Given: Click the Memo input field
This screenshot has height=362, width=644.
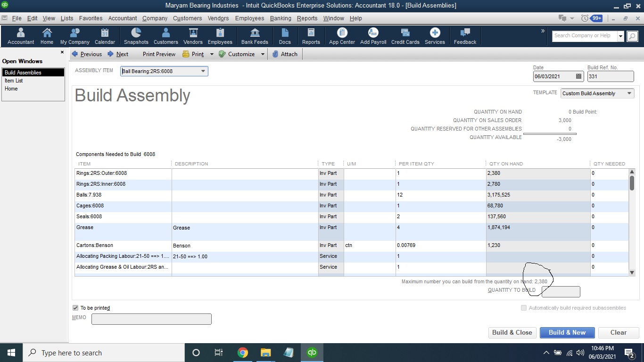Looking at the screenshot, I should click(x=151, y=319).
